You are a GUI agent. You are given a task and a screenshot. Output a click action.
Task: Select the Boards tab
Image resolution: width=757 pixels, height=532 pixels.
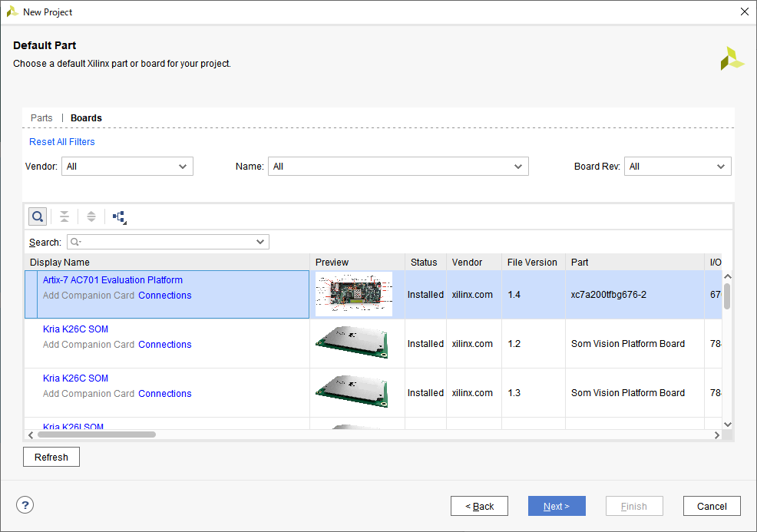87,117
